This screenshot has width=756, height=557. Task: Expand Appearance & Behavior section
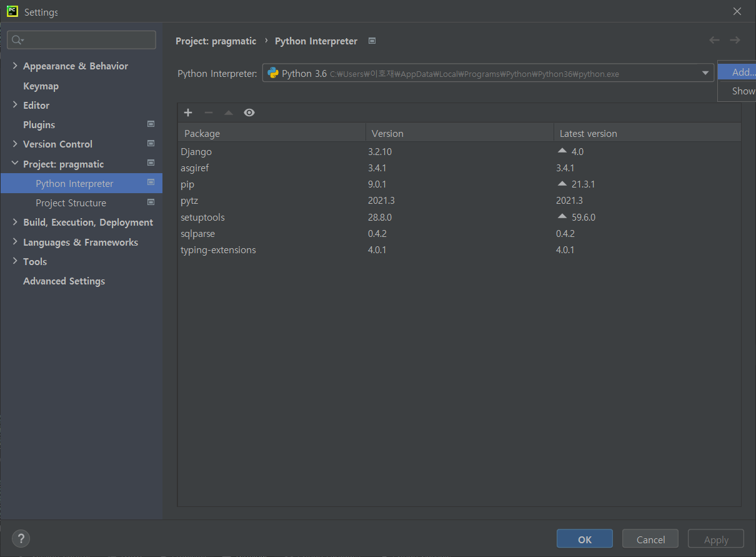click(x=15, y=66)
